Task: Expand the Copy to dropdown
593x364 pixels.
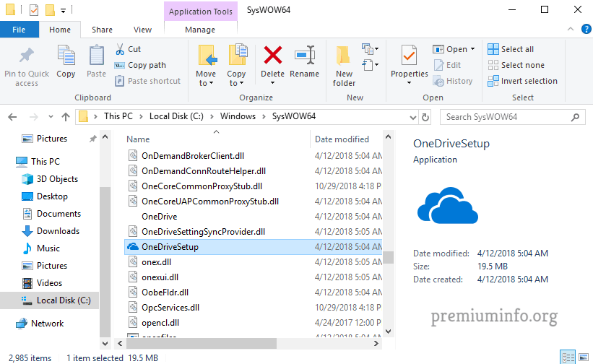Action: tap(236, 83)
